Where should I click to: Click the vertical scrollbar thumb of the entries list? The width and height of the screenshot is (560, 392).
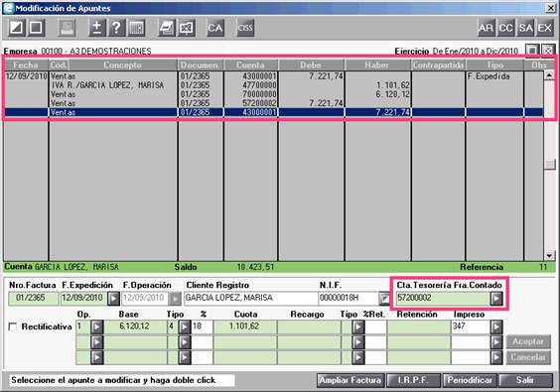(x=549, y=165)
